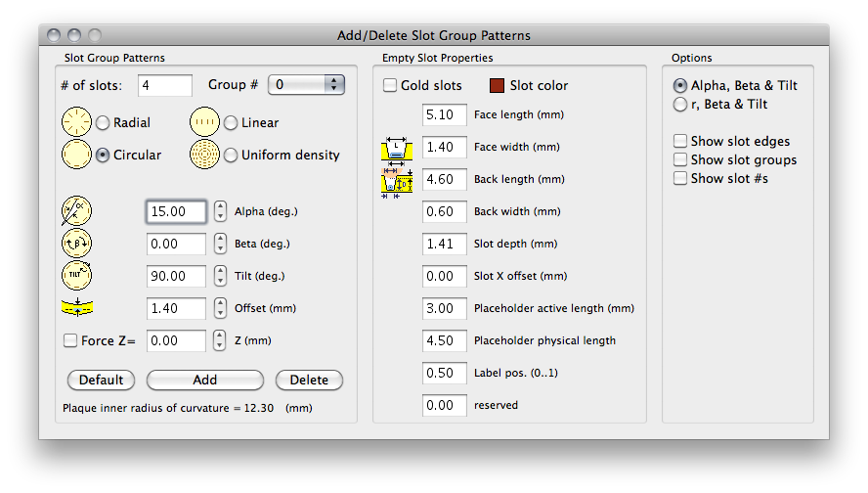Choose r, Beta & Tilt option
The width and height of the screenshot is (868, 493).
679,104
